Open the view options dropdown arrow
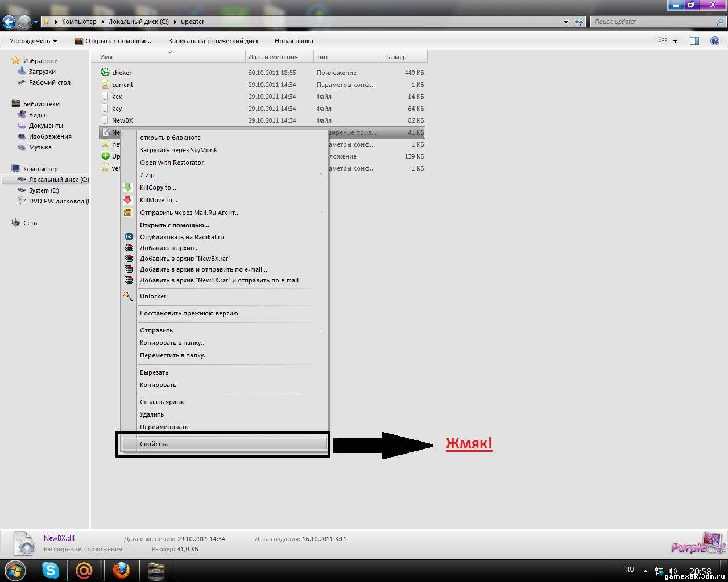 (676, 41)
